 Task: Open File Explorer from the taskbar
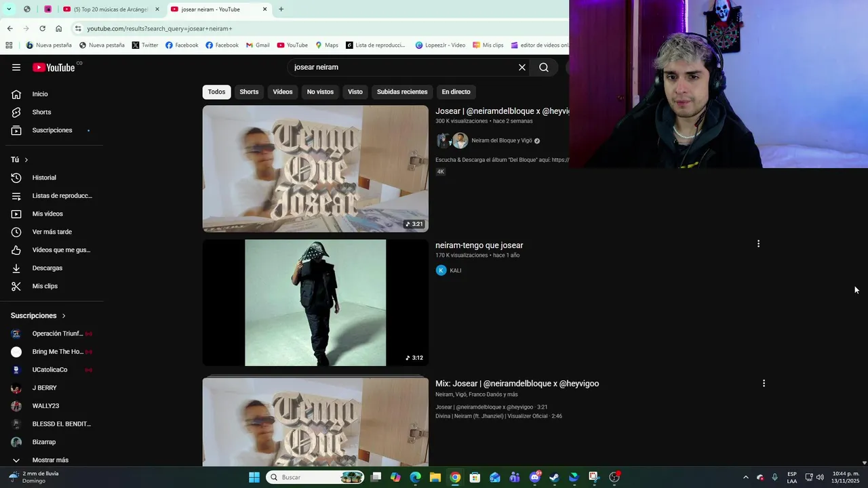tap(435, 477)
